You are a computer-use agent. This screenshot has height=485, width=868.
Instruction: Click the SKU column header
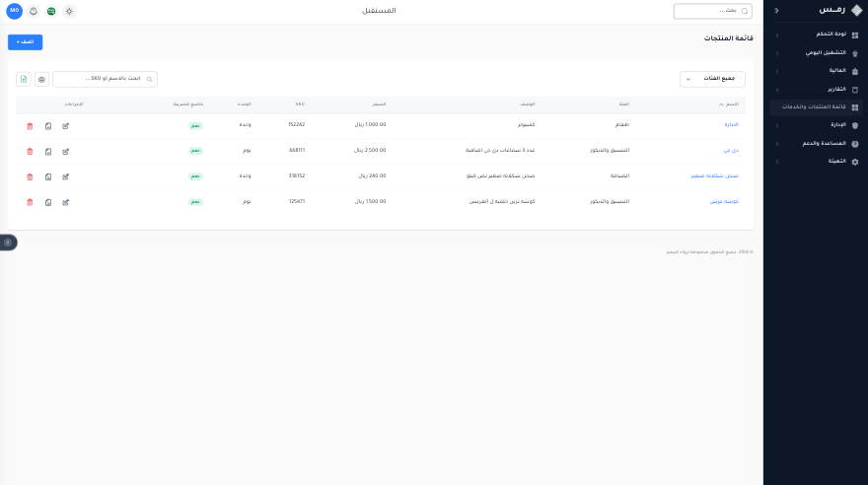click(x=300, y=104)
